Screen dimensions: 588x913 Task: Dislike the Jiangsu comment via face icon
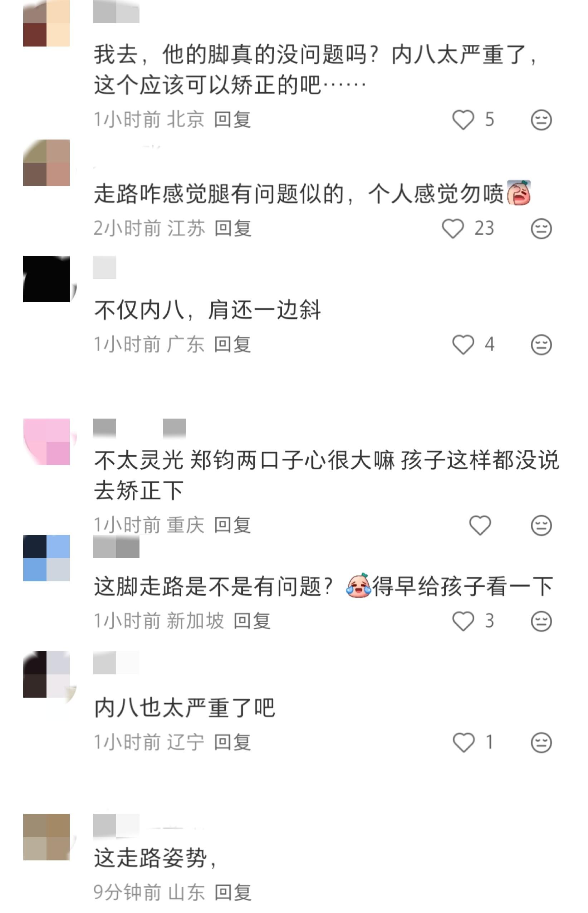pos(541,229)
